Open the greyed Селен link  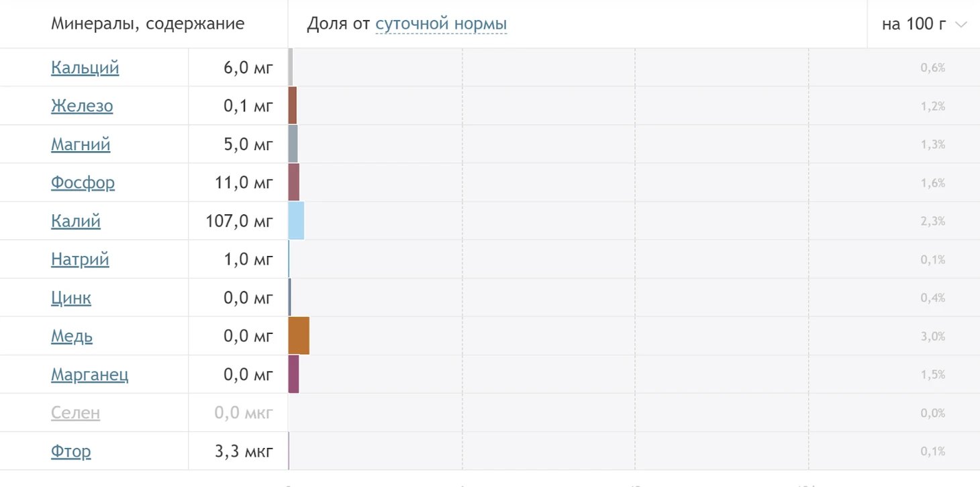pos(76,412)
